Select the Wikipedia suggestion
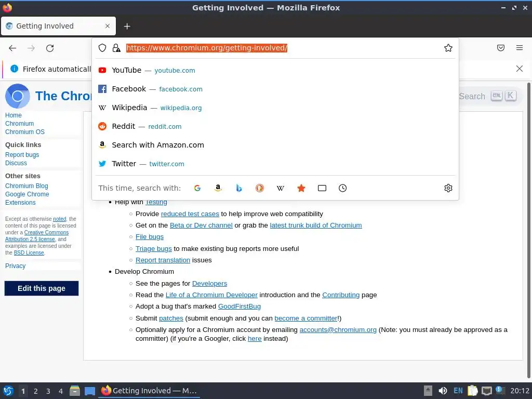The height and width of the screenshot is (399, 532). [275, 108]
